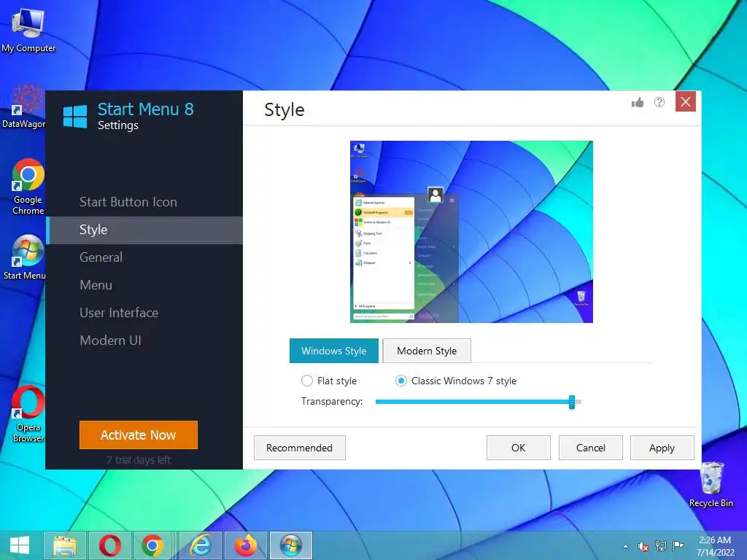Viewport: 747px width, 560px height.
Task: Click the Recommended button
Action: [300, 448]
